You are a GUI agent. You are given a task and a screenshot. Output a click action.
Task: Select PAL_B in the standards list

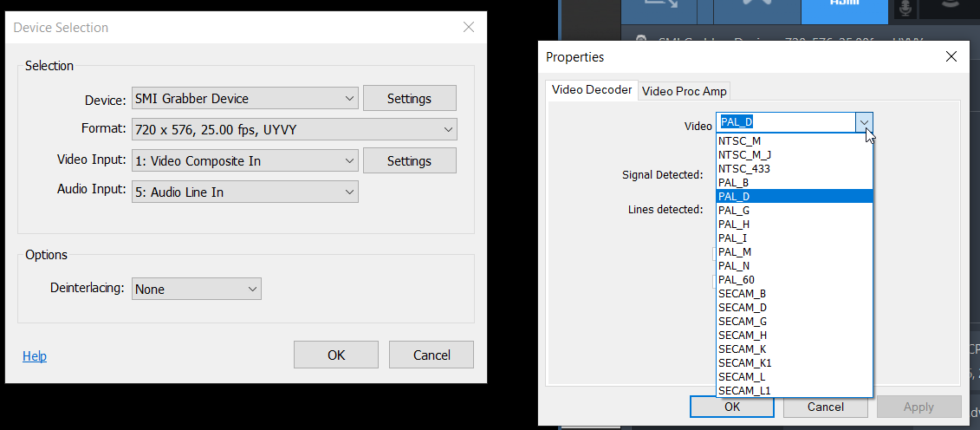coord(734,182)
